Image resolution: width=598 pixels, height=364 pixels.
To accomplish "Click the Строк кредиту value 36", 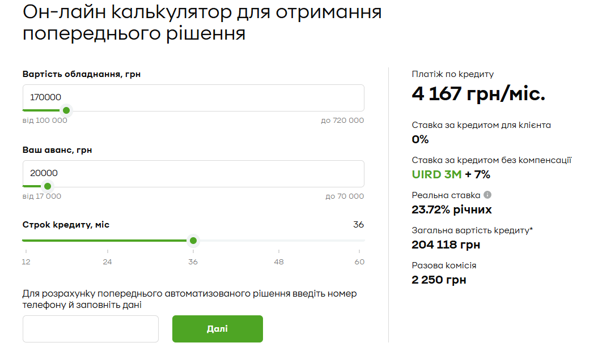I will pyautogui.click(x=358, y=225).
